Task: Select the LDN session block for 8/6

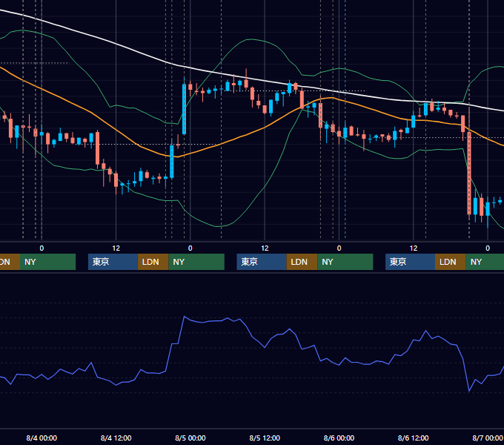Action: pyautogui.click(x=451, y=262)
